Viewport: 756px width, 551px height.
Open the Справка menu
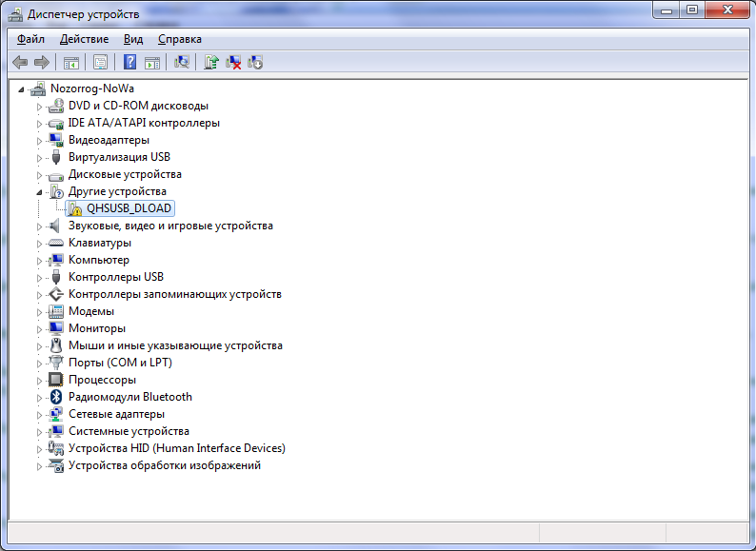(x=179, y=39)
